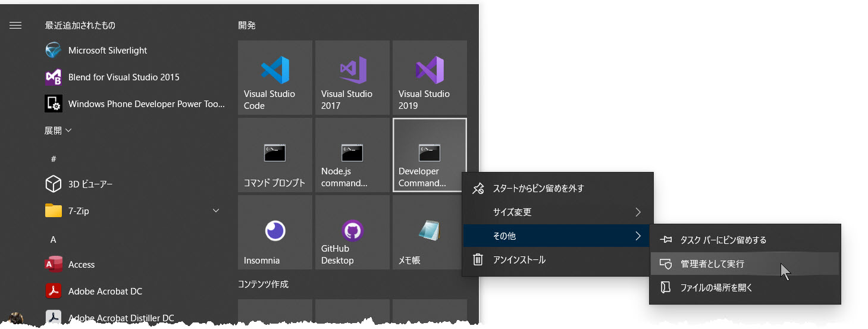Select タスク バーにピン留めする

point(745,240)
